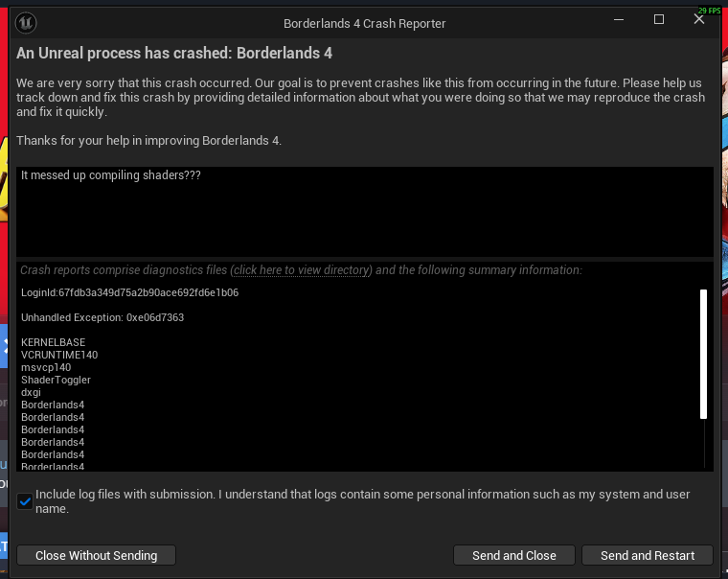
Task: Uncheck Include log files with submission
Action: click(25, 501)
